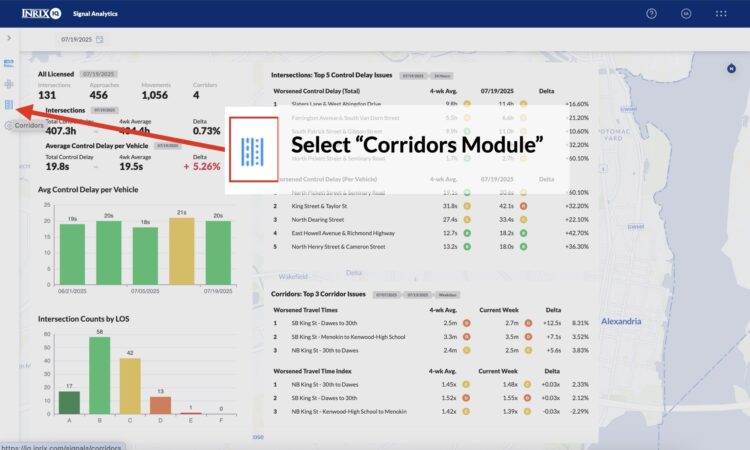Click the Signal Analytics title
Screen dimensions: 750x450
[95, 14]
